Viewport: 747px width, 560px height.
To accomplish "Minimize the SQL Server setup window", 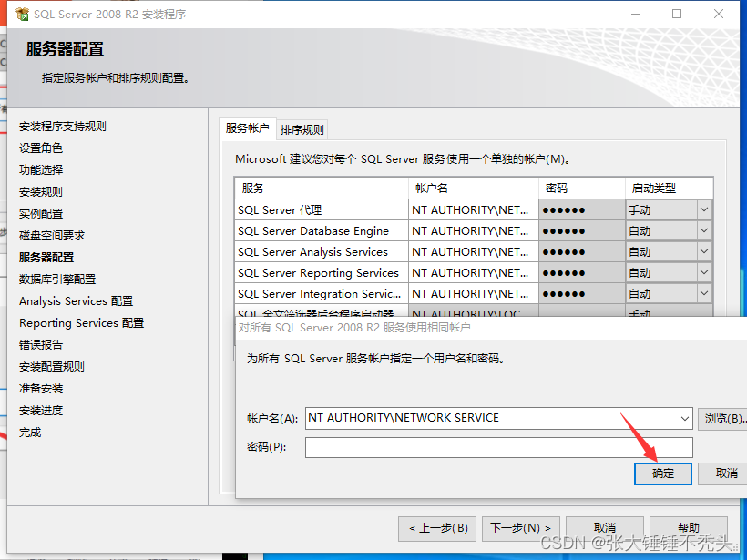I will pyautogui.click(x=636, y=14).
